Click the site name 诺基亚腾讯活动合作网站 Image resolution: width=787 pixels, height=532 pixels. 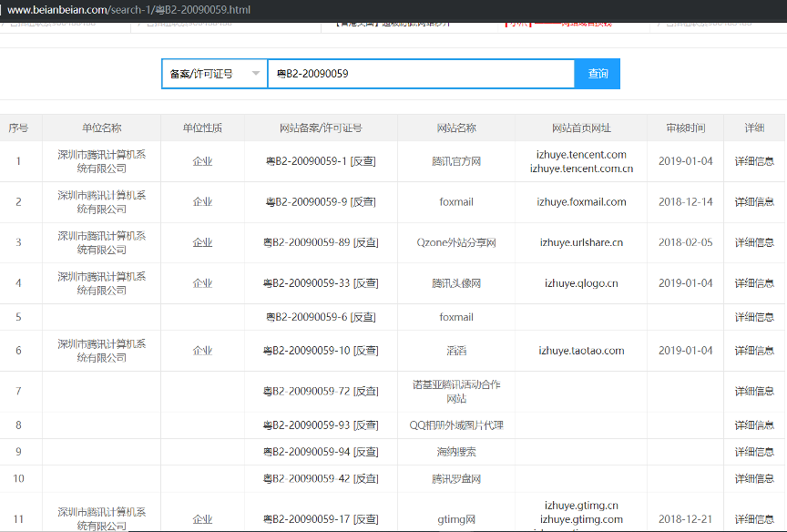click(456, 391)
